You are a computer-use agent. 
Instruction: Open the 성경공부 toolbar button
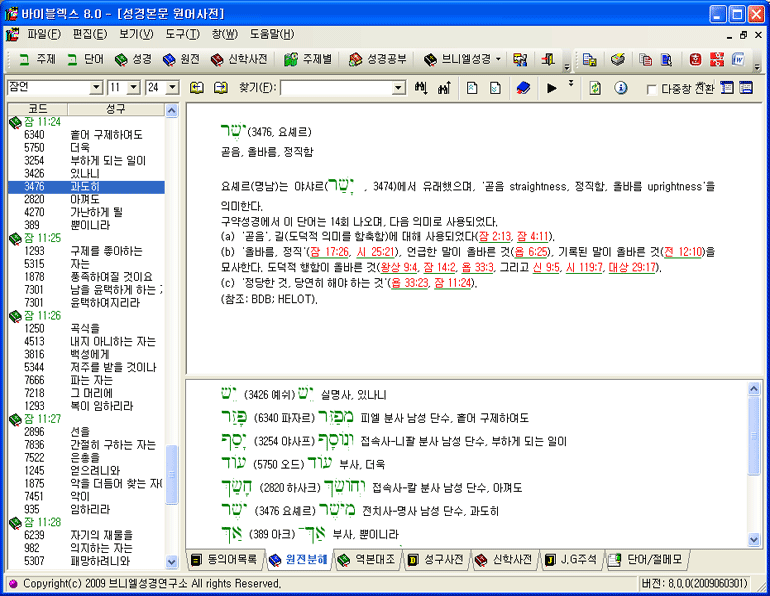tap(377, 59)
